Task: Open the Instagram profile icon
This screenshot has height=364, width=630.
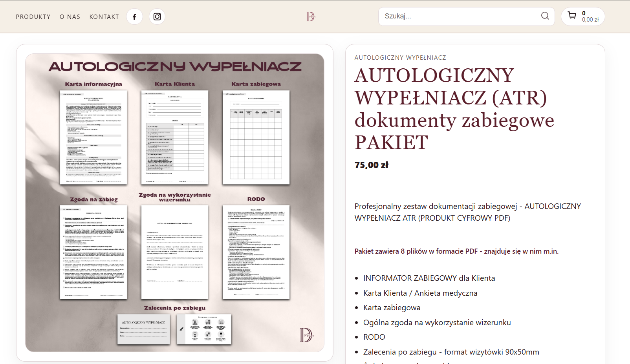Action: tap(157, 17)
